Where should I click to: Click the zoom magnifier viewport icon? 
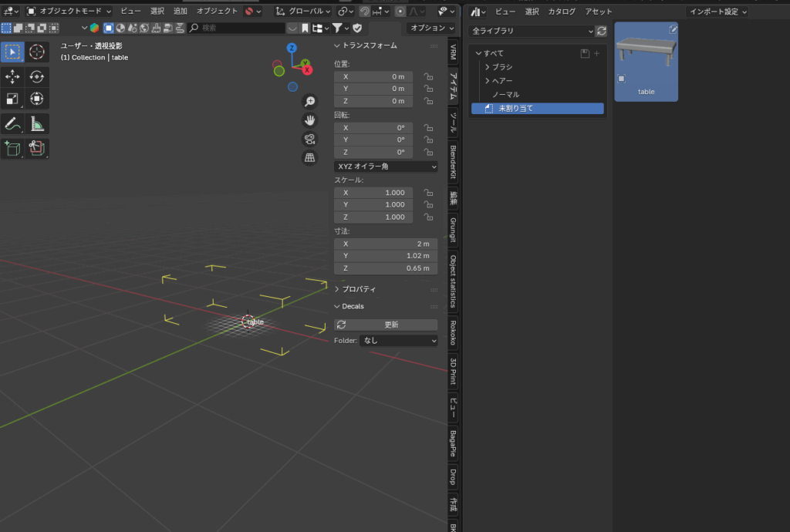coord(309,102)
